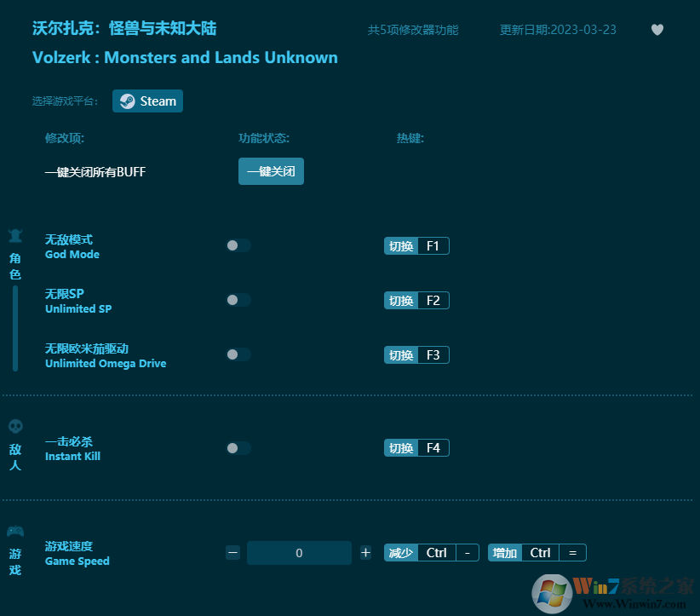Viewport: 700px width, 616px height.
Task: Click the Ctrl key box in decrease hotkey
Action: point(437,553)
